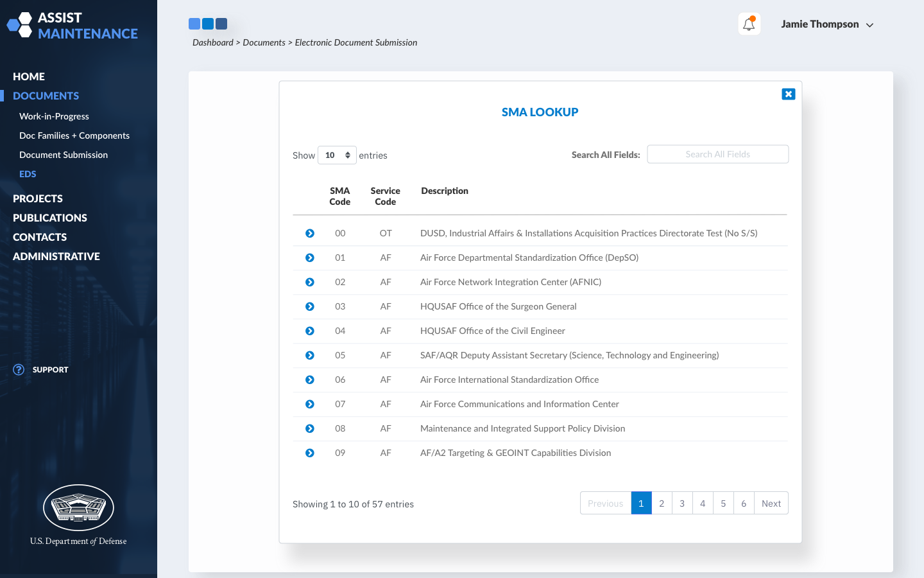
Task: Click Electronic Document Submission breadcrumb
Action: (x=356, y=42)
